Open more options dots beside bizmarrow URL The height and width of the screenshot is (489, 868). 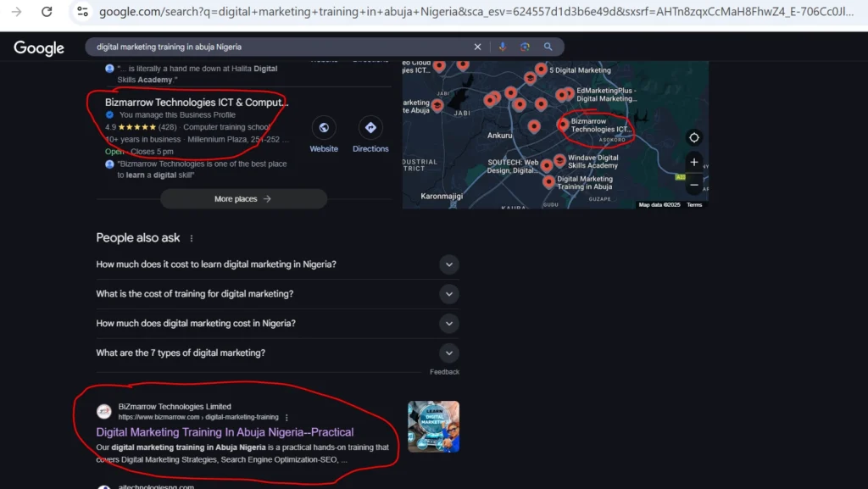click(x=287, y=418)
